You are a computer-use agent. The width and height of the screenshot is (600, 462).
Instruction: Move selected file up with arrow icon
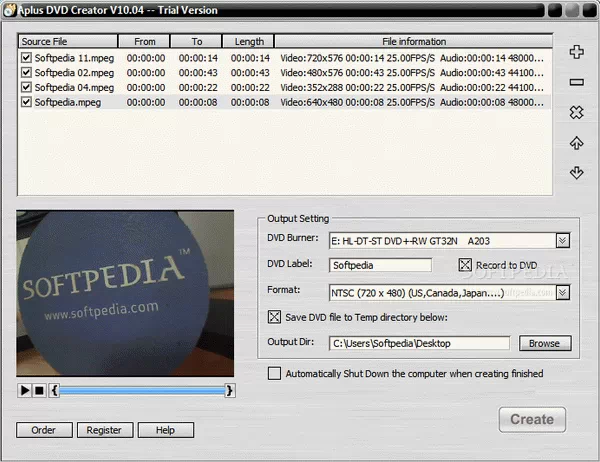pos(576,143)
